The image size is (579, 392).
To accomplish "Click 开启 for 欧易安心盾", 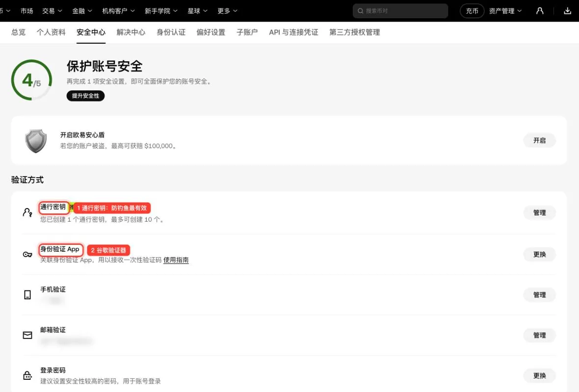I will click(539, 140).
